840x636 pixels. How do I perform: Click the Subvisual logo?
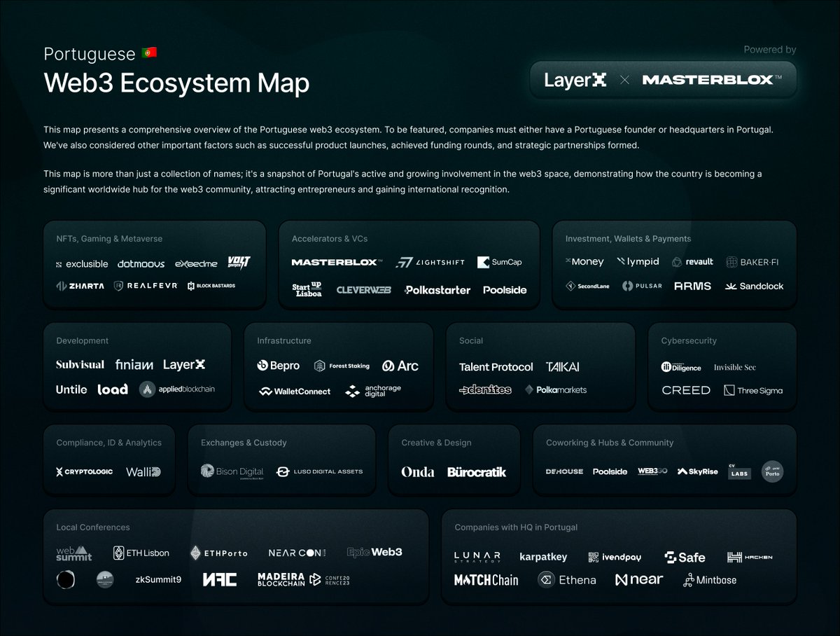(x=80, y=364)
